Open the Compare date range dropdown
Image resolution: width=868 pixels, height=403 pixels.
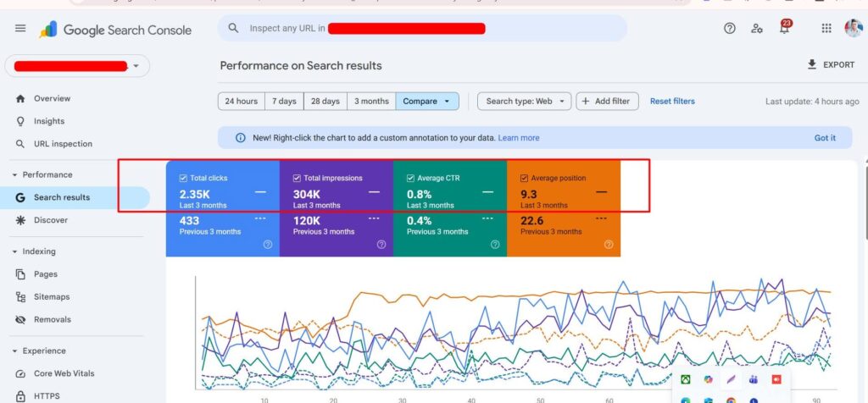(426, 102)
